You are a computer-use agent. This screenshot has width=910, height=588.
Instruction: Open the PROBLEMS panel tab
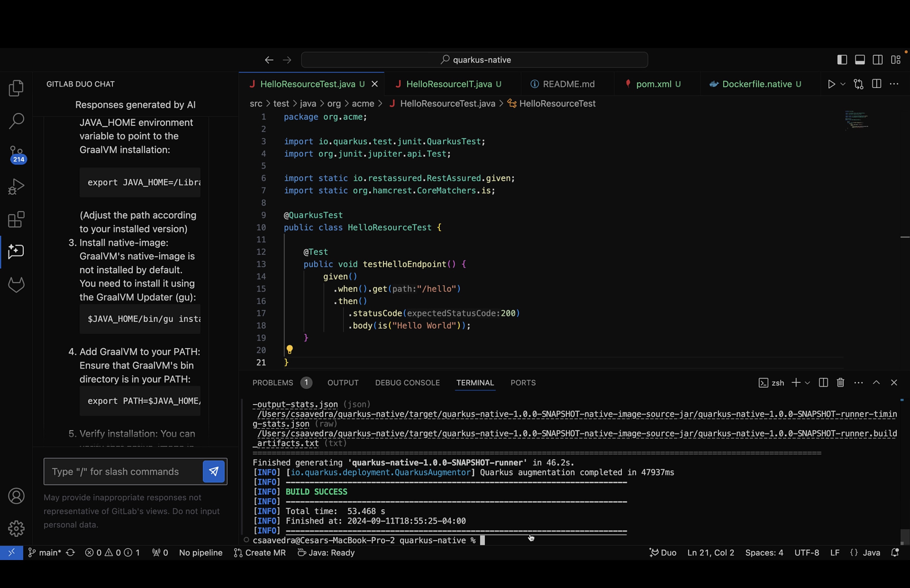tap(282, 382)
